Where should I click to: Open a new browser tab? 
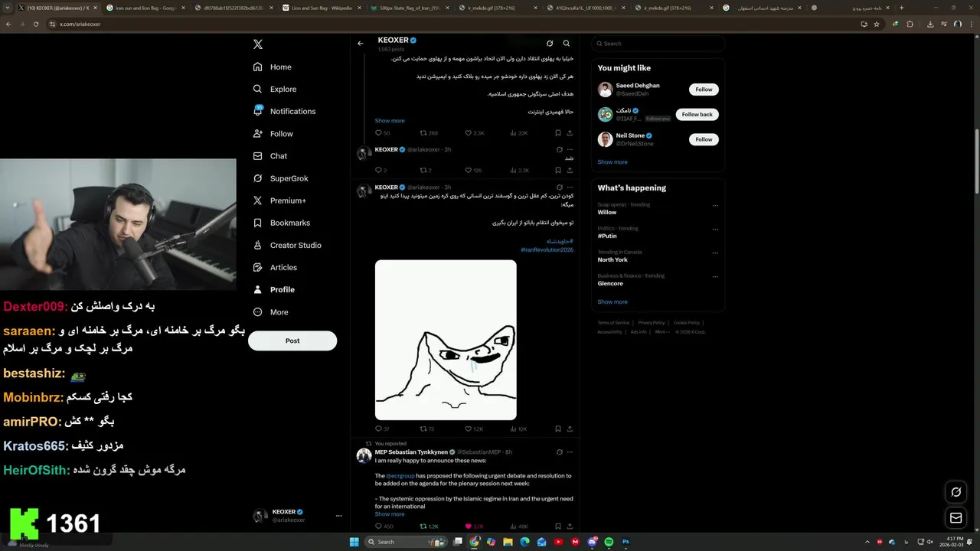(901, 8)
